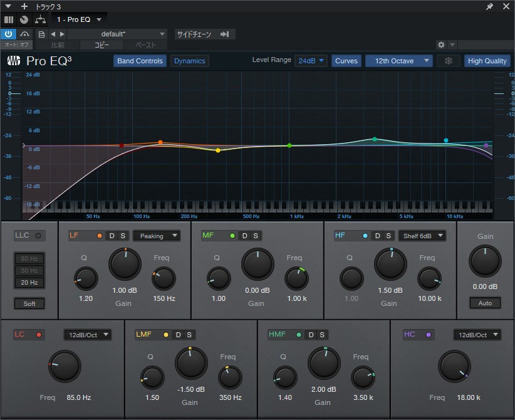Image resolution: width=515 pixels, height=420 pixels.
Task: Switch to Dynamics view
Action: (x=189, y=61)
